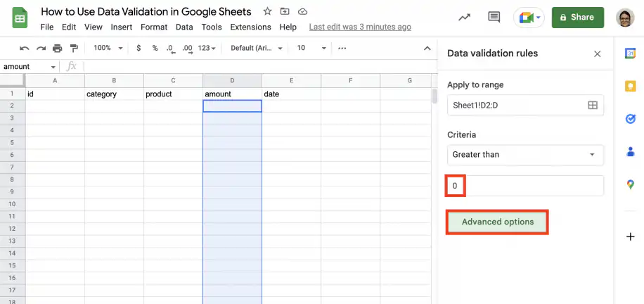Open the font size 10 dropdown
This screenshot has height=304, width=644.
(x=311, y=48)
